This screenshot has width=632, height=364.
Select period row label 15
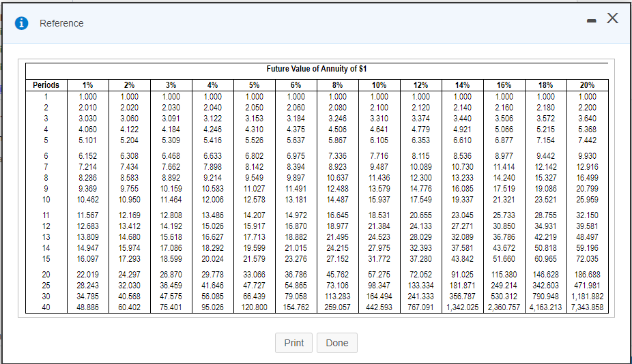tap(46, 259)
